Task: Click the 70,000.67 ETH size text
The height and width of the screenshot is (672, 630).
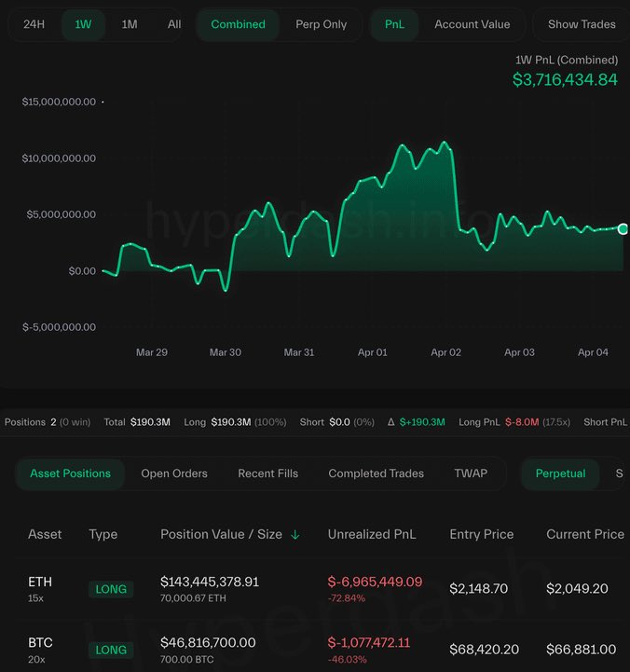Action: (193, 598)
